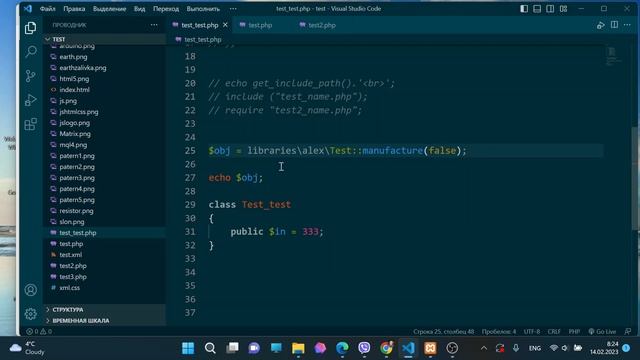The height and width of the screenshot is (360, 640).
Task: Open File Explorer from the taskbar
Action: (x=298, y=348)
